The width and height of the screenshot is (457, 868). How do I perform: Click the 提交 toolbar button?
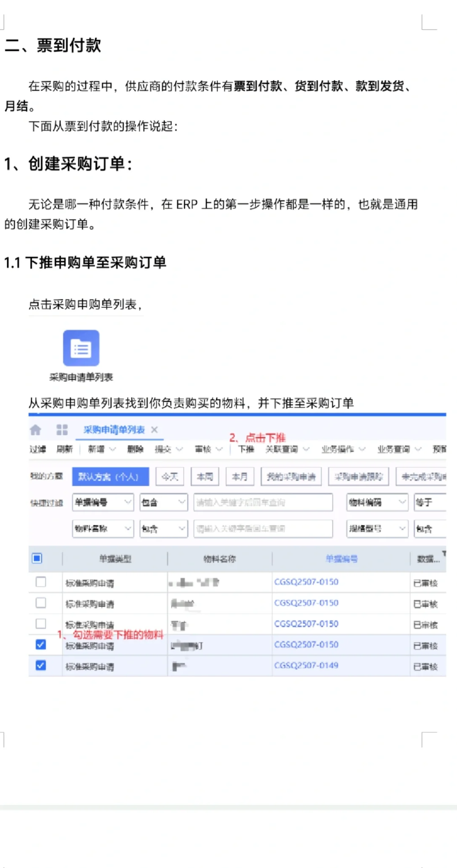[163, 449]
